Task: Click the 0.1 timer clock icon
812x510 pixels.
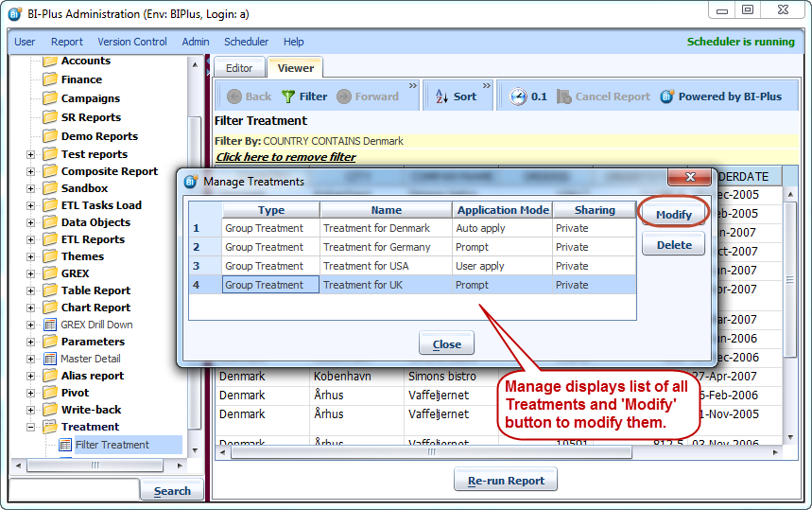Action: click(518, 97)
